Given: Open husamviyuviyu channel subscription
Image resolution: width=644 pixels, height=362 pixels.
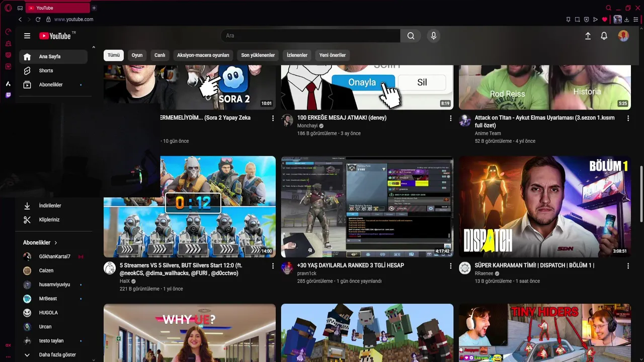Looking at the screenshot, I should click(x=53, y=285).
